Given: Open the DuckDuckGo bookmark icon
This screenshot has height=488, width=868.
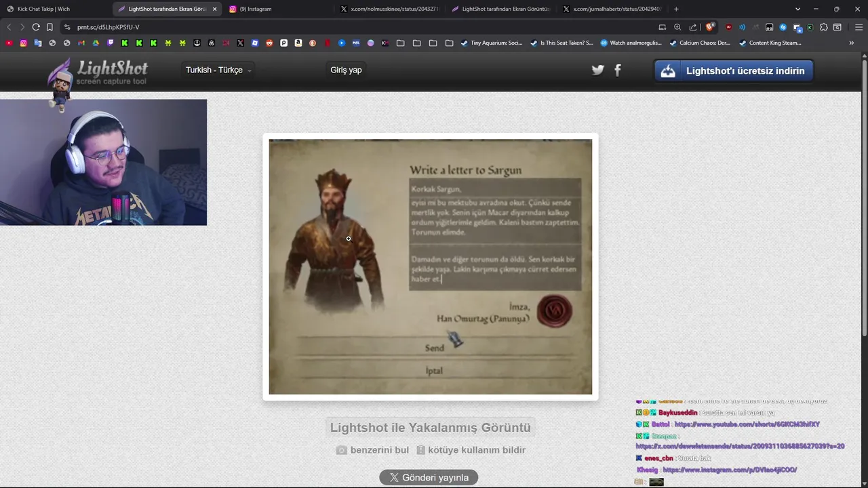Looking at the screenshot, I should coord(313,43).
